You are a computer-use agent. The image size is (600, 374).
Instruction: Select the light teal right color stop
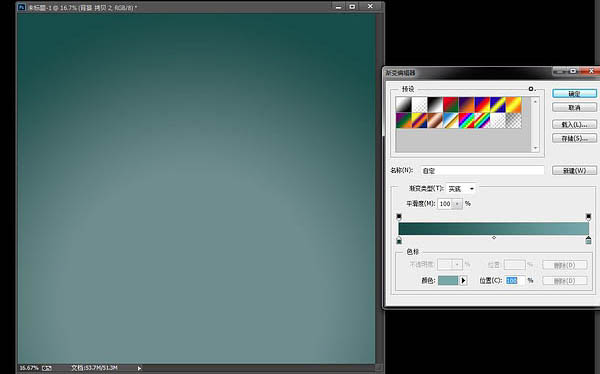(589, 240)
